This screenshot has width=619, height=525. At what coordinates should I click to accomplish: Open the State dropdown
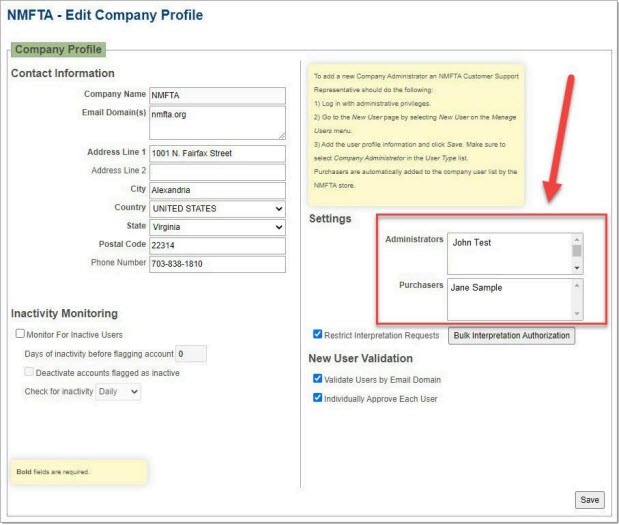pyautogui.click(x=217, y=227)
